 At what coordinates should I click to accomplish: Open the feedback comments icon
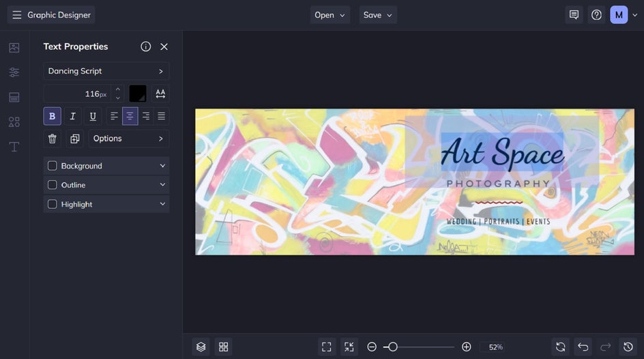tap(574, 15)
